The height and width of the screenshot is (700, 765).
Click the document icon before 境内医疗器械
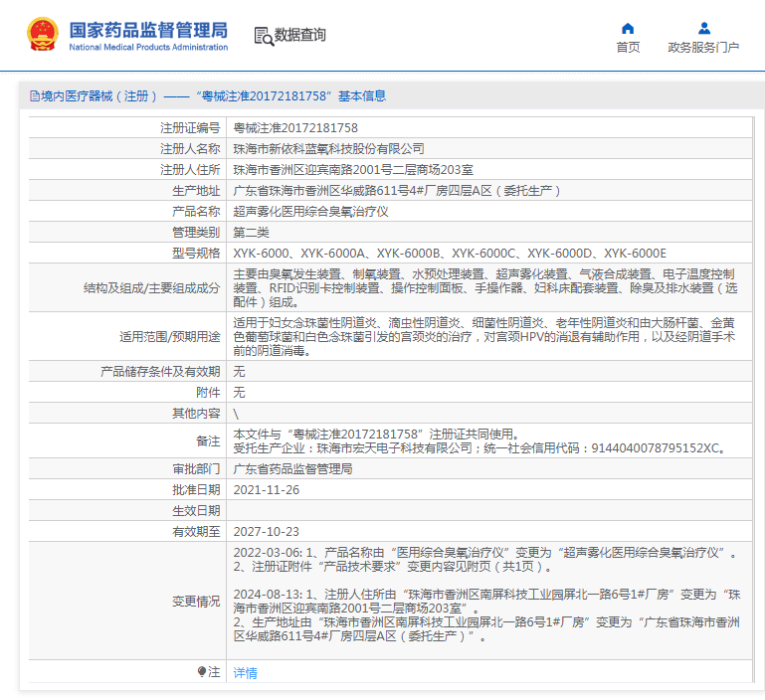[x=34, y=96]
